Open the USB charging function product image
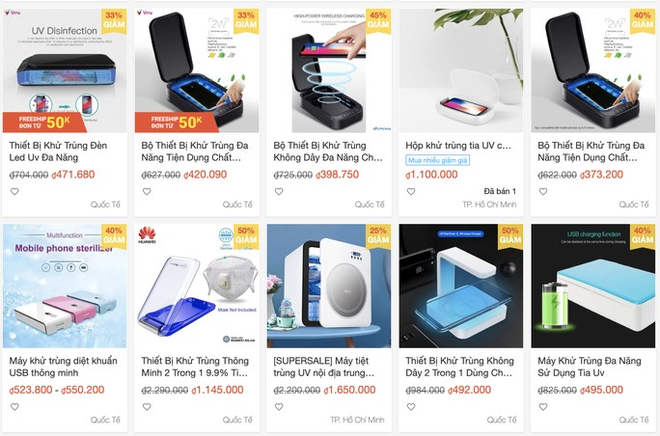Screen dimensions: 660x436 point(593,286)
